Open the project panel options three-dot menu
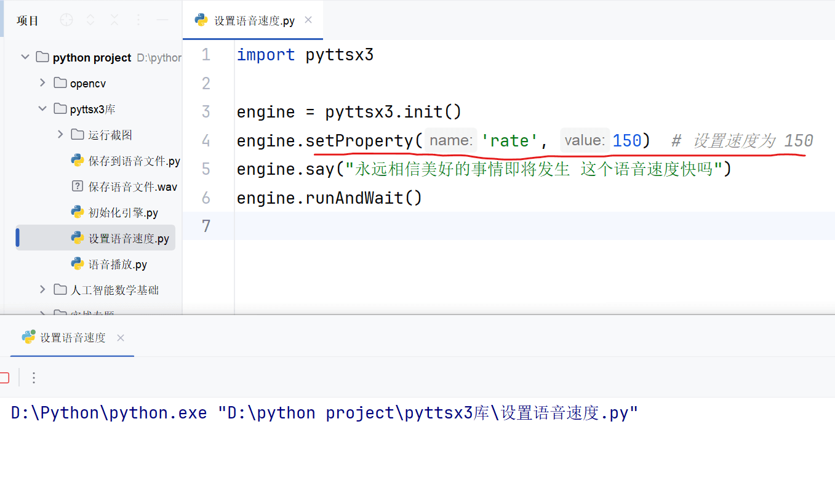Viewport: 835px width, 504px height. point(138,20)
